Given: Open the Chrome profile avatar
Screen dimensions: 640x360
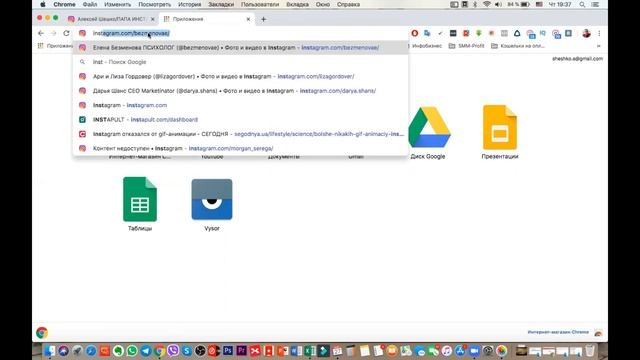Looking at the screenshot, I should click(x=587, y=33).
